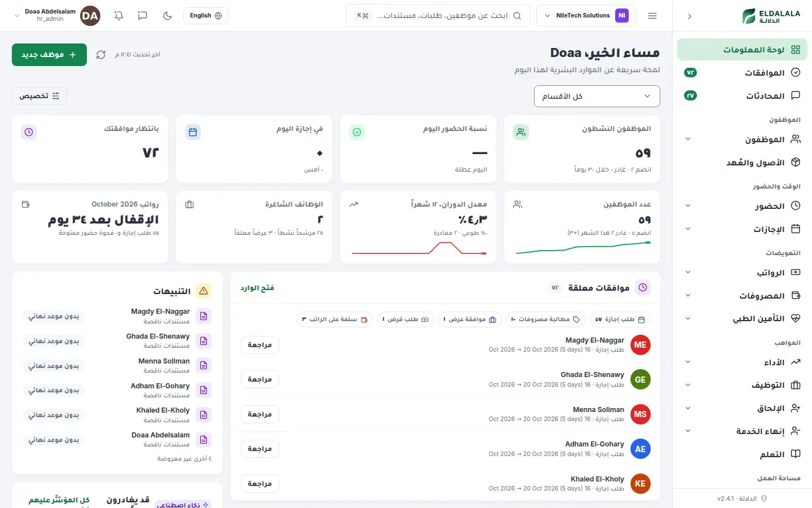
Task: Open الموافقات in sidebar
Action: tap(742, 73)
